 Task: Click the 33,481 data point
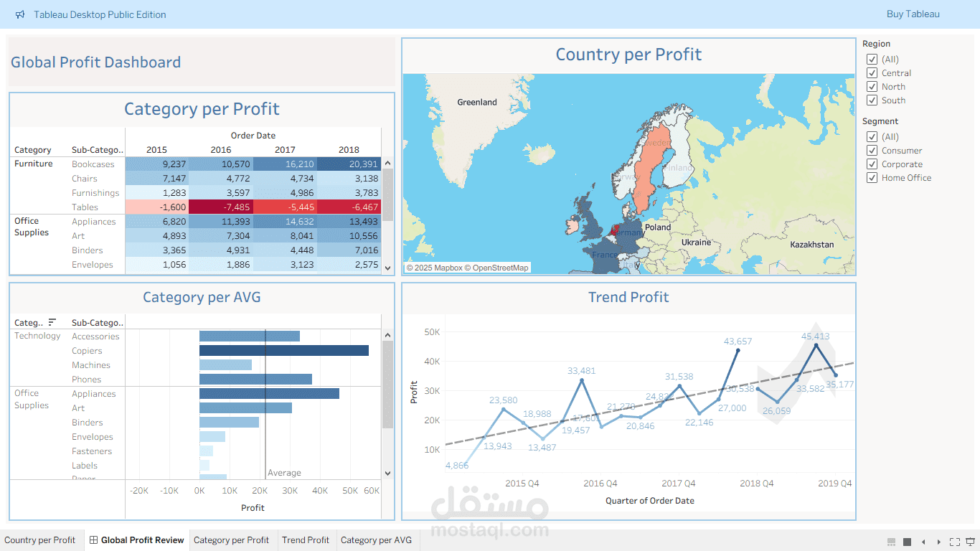tap(582, 380)
